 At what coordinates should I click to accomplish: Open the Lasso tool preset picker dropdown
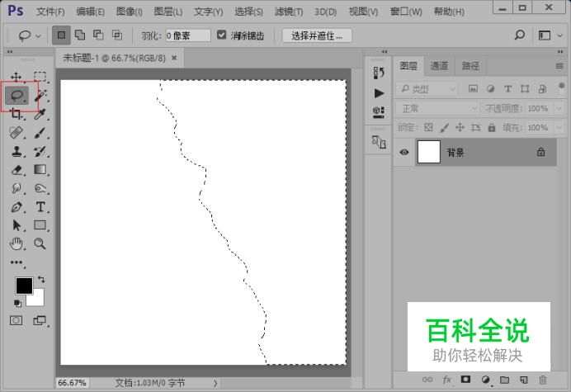(x=38, y=36)
